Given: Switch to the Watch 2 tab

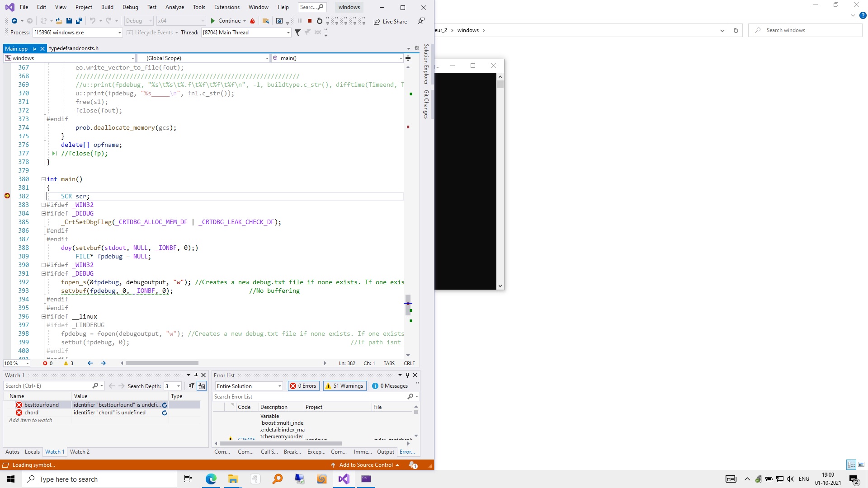Looking at the screenshot, I should [80, 452].
